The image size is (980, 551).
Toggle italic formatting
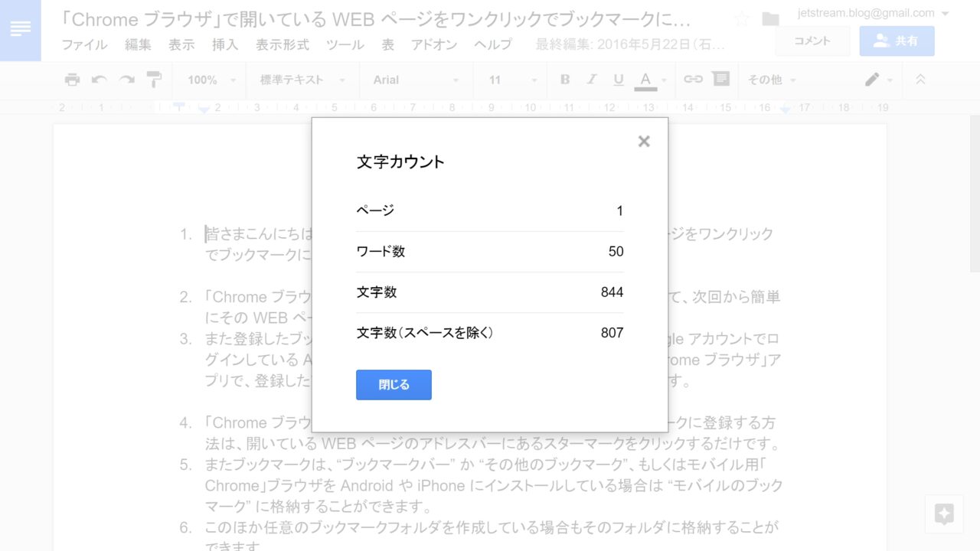point(591,80)
